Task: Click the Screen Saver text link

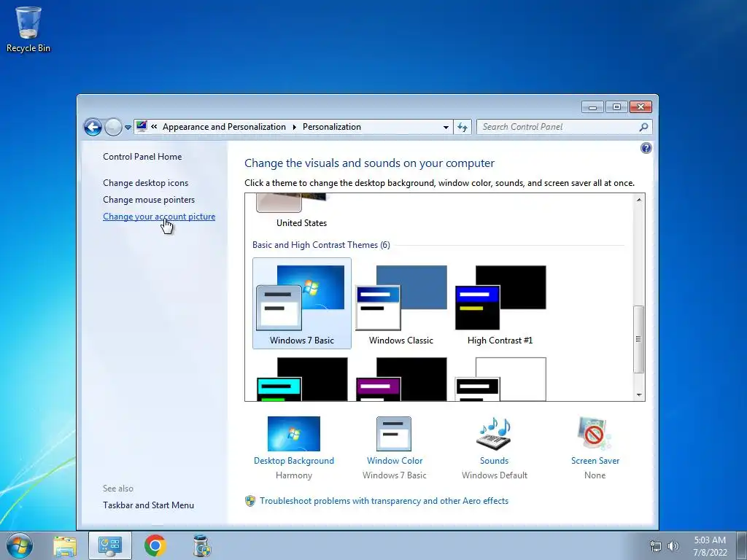Action: pyautogui.click(x=595, y=461)
